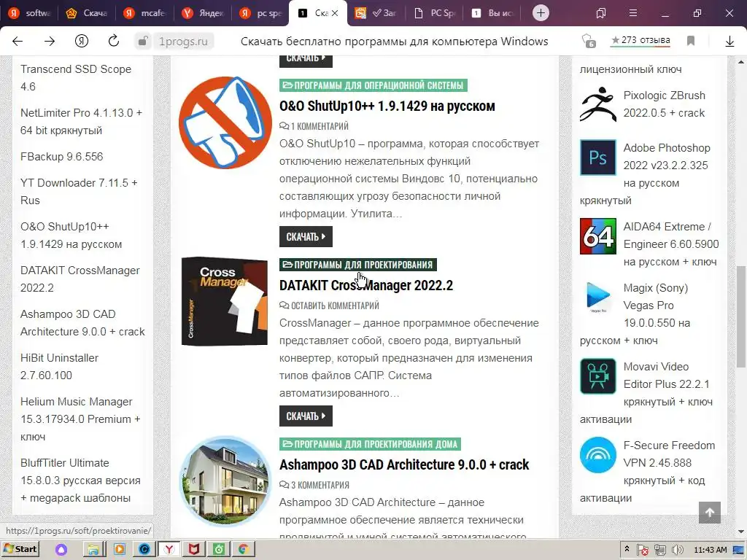Click the 1progs.ru address field
747x560 pixels.
(183, 42)
